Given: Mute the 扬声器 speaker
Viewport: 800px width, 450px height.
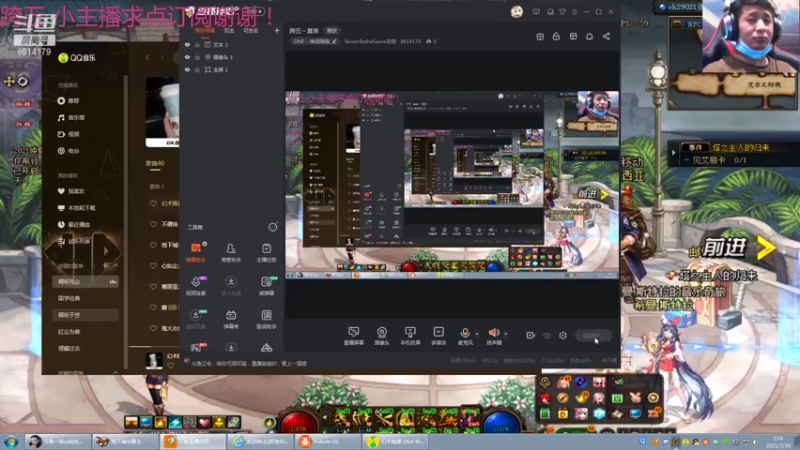Looking at the screenshot, I should click(x=494, y=336).
